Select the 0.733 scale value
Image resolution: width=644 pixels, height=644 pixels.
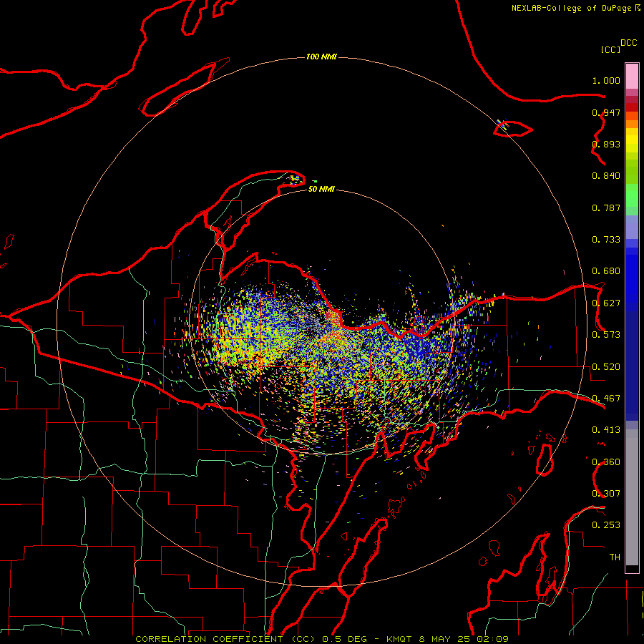(x=606, y=240)
